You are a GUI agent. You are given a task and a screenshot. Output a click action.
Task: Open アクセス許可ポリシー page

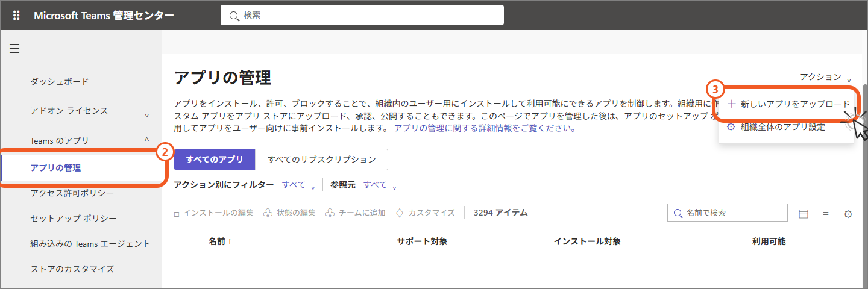point(72,193)
